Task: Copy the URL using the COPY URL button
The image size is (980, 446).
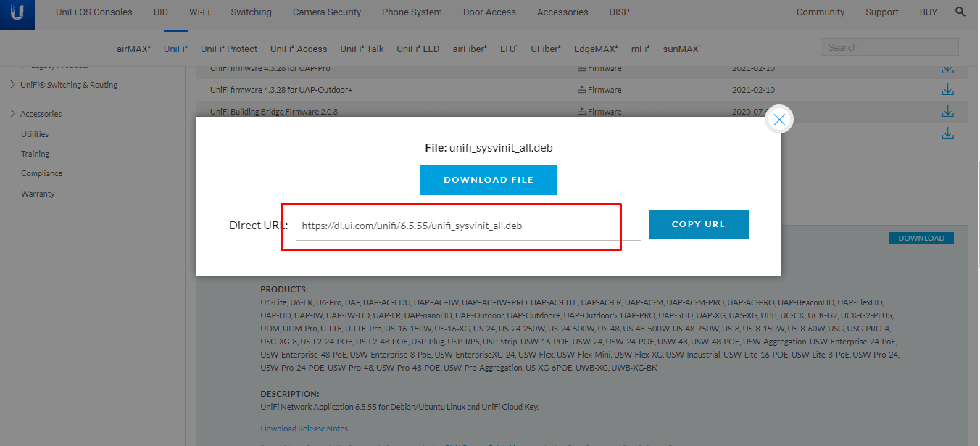Action: [x=698, y=224]
